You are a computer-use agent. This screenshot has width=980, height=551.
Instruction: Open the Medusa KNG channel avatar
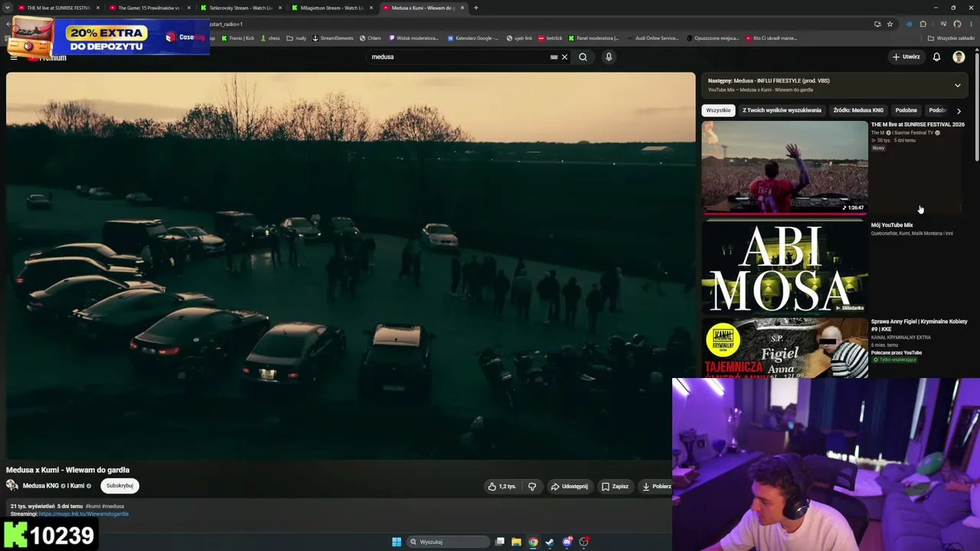coord(12,485)
